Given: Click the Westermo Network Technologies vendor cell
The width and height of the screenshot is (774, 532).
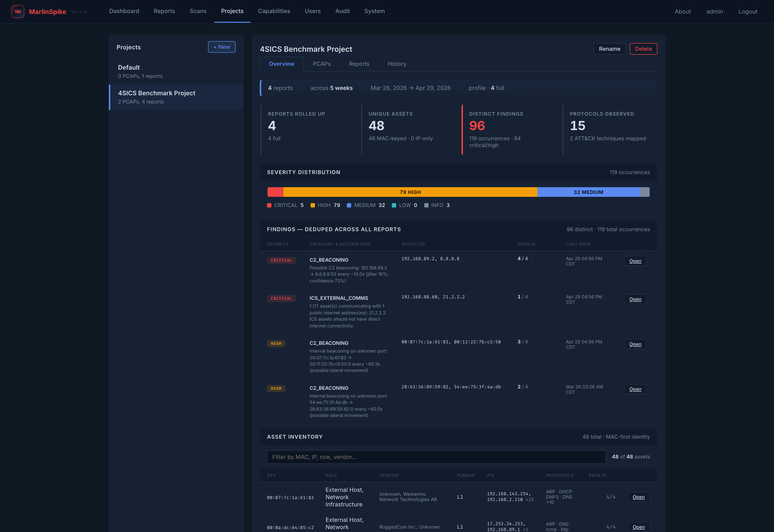Looking at the screenshot, I should pyautogui.click(x=408, y=497).
